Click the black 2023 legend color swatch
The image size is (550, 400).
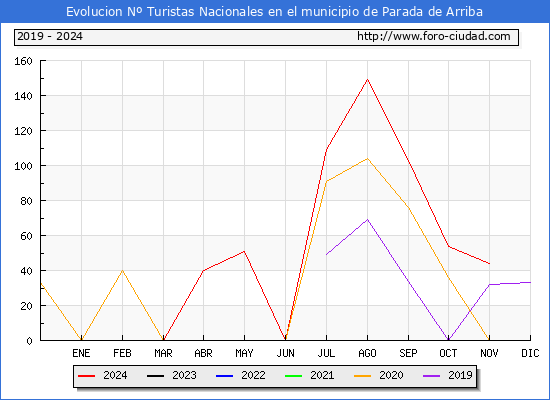[x=155, y=376]
